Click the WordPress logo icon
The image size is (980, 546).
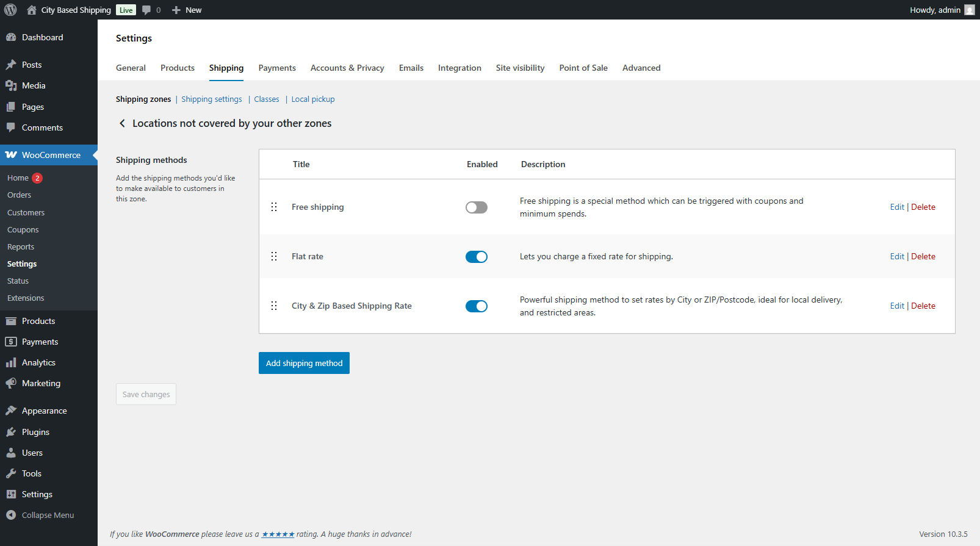(x=10, y=10)
